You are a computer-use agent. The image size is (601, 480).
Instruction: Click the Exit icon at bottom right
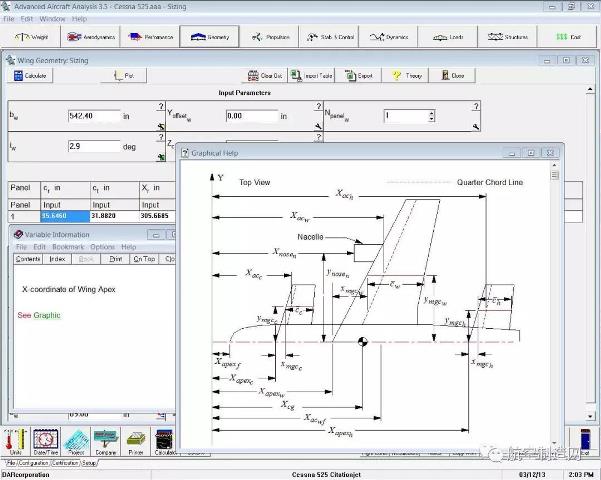[585, 441]
